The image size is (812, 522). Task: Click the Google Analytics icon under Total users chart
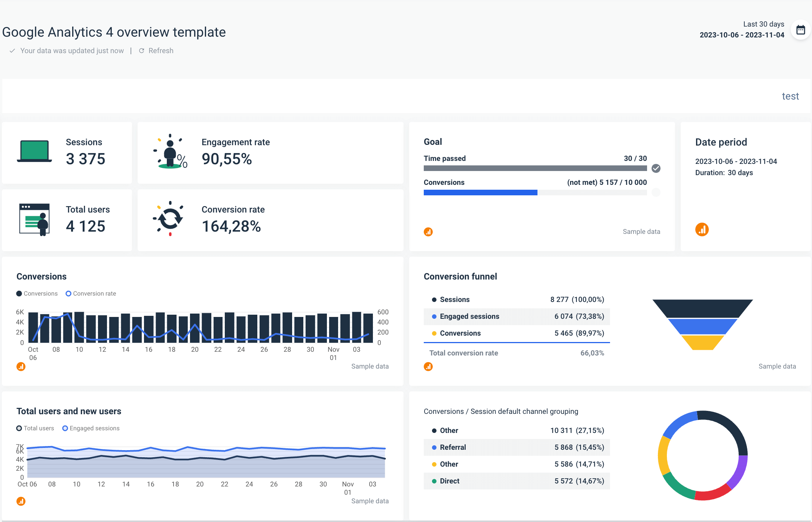pyautogui.click(x=21, y=501)
